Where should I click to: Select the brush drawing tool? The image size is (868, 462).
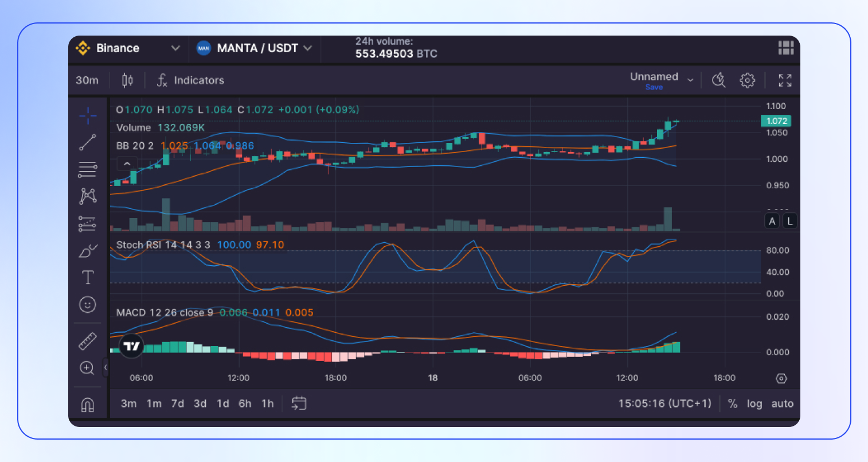87,251
